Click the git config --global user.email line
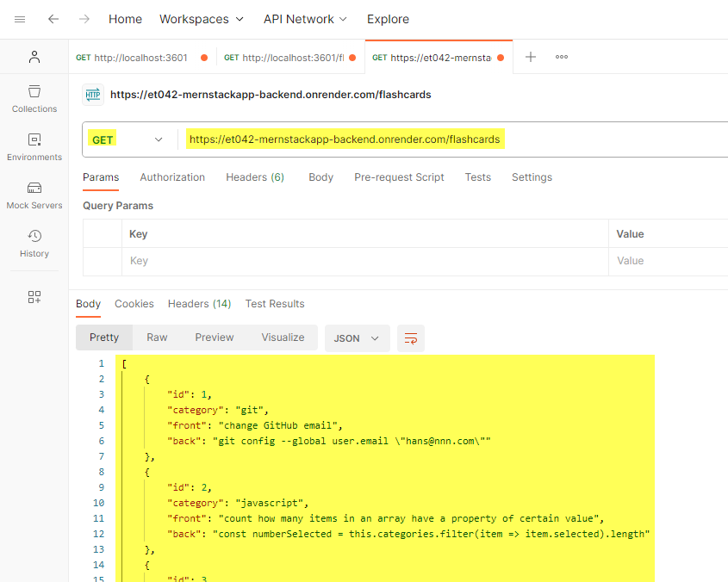This screenshot has width=728, height=582. click(329, 441)
